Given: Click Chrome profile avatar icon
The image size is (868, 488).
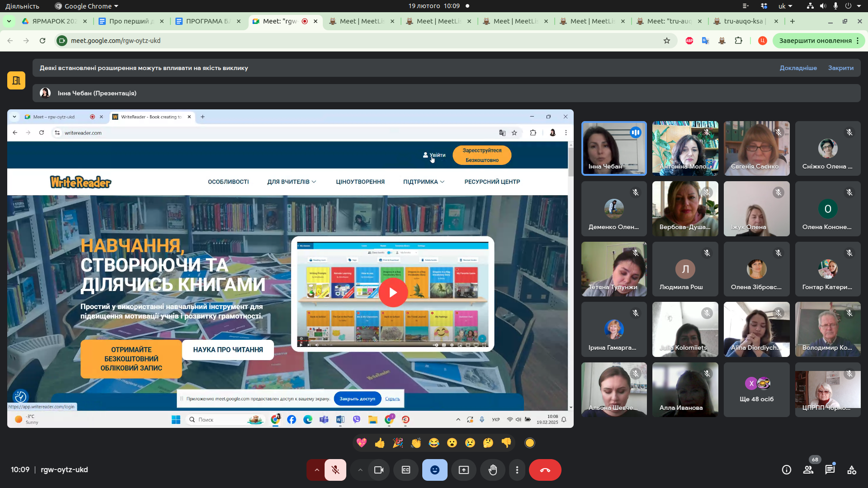Looking at the screenshot, I should [x=763, y=41].
